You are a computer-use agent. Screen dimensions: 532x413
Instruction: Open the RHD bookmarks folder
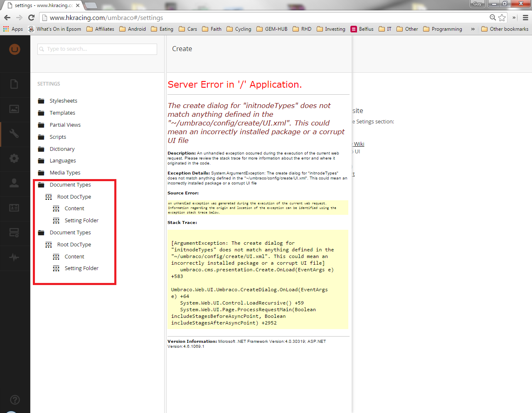[x=302, y=29]
